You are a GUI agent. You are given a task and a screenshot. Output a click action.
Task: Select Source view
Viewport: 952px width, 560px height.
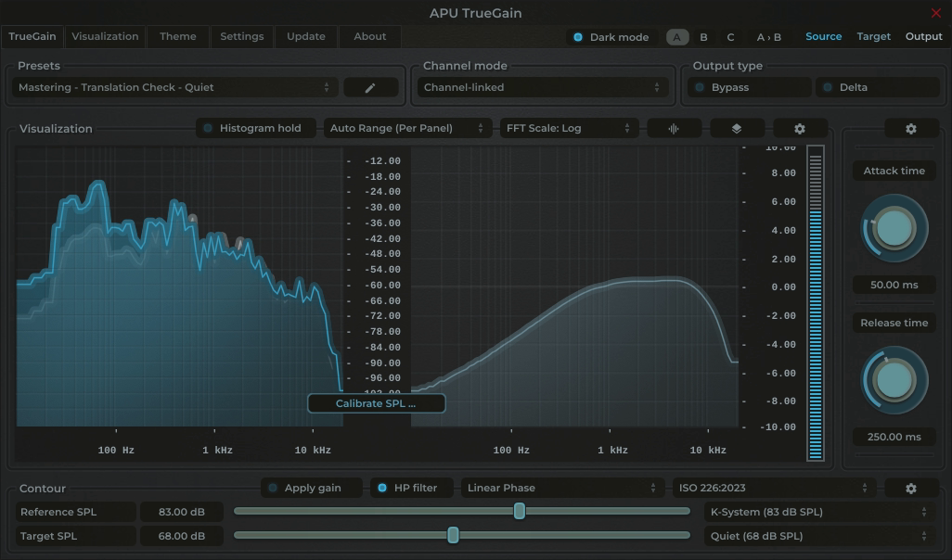pyautogui.click(x=823, y=36)
